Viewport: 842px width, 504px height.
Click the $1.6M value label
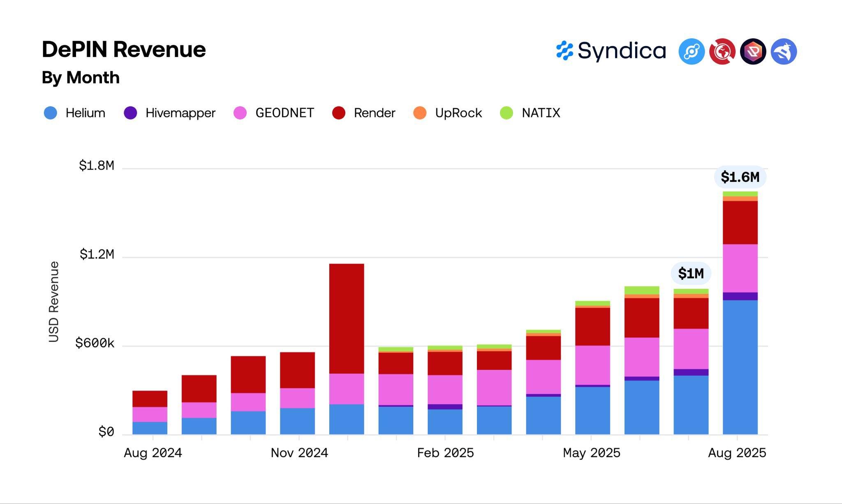pyautogui.click(x=740, y=177)
